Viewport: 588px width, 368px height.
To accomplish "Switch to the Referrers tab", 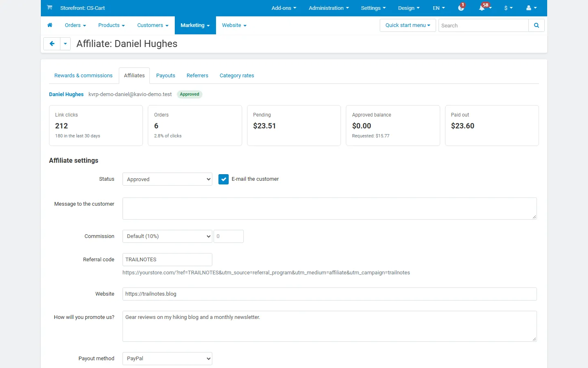I will [x=197, y=76].
